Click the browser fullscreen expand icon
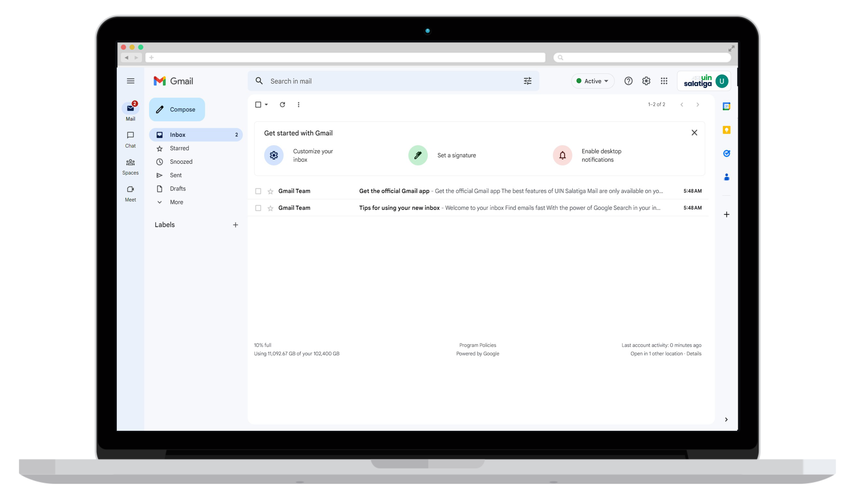This screenshot has height=504, width=852. [731, 49]
